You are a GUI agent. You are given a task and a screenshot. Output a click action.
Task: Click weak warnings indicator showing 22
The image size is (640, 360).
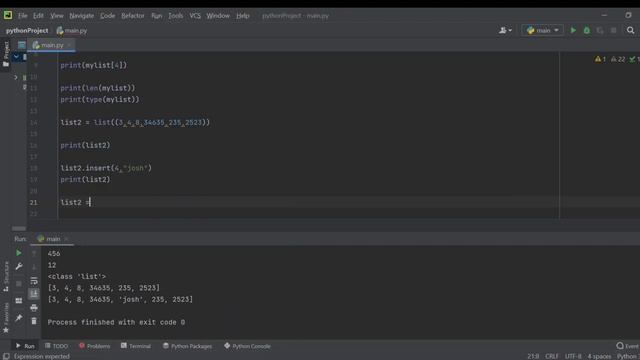pyautogui.click(x=618, y=59)
